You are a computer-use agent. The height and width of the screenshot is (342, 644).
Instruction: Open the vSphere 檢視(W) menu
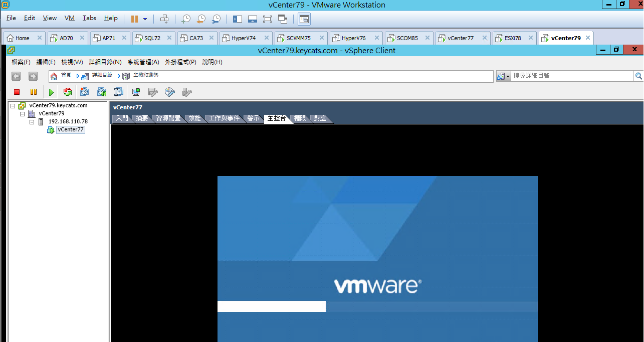click(x=72, y=62)
